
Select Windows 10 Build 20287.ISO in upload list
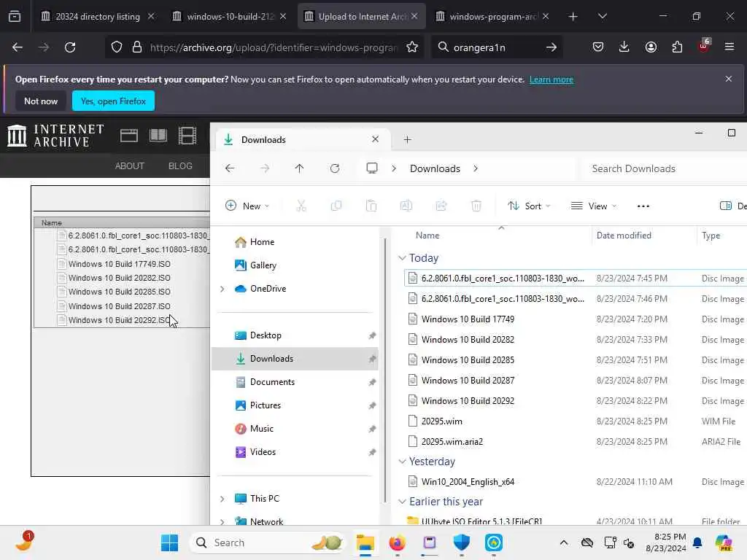[119, 306]
